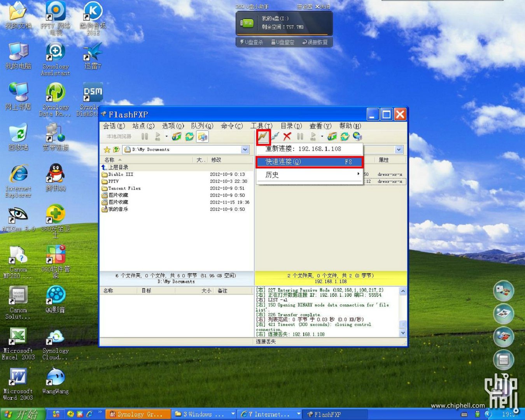Image resolution: width=525 pixels, height=420 pixels.
Task: Click the local pane folder-arrow icon
Action: point(177,136)
